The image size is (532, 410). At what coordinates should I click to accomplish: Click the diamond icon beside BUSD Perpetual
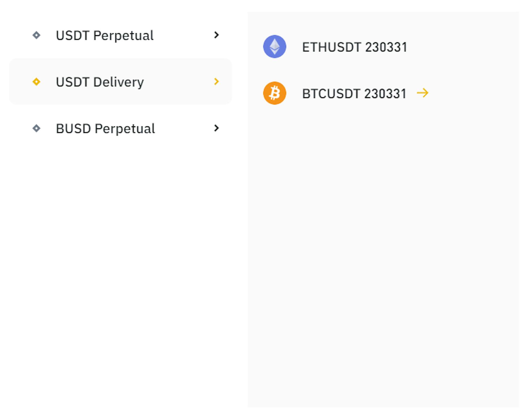(x=36, y=128)
